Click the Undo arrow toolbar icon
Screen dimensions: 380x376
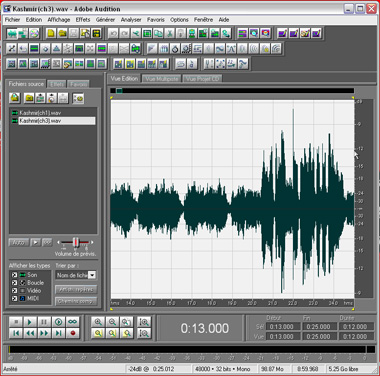[x=113, y=33]
